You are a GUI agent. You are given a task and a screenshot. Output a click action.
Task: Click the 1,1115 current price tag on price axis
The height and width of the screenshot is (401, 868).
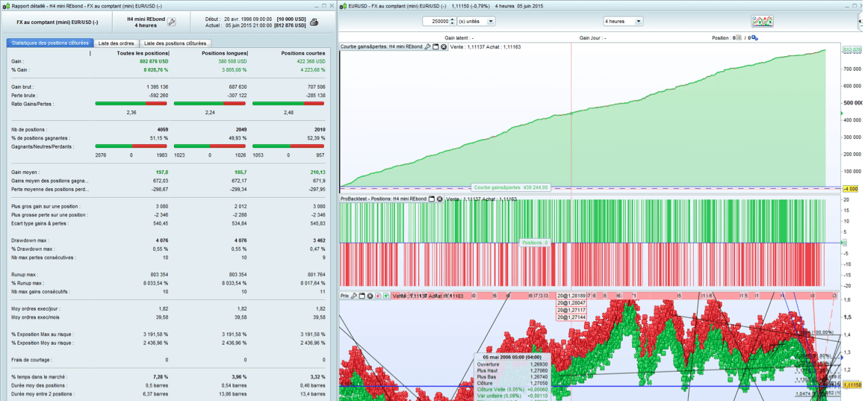pyautogui.click(x=853, y=385)
